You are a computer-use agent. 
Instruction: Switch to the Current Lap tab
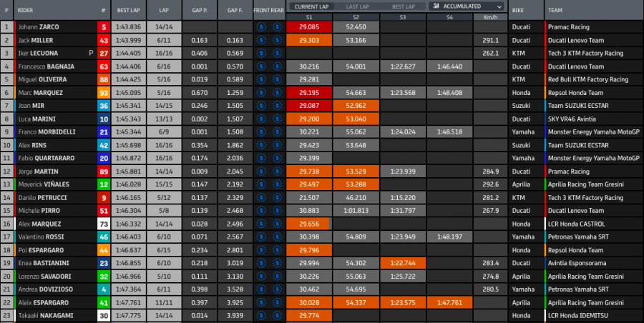pos(309,6)
